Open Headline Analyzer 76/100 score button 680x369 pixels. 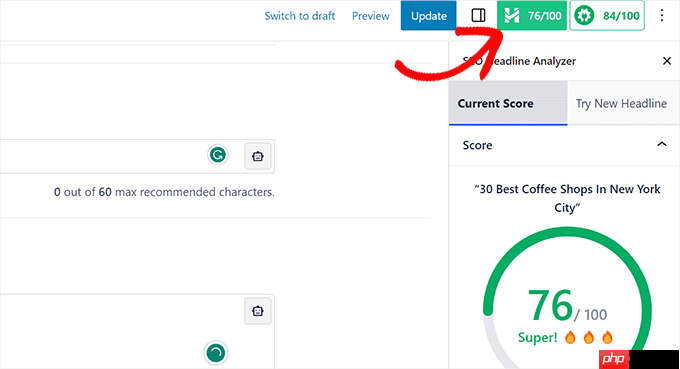pyautogui.click(x=532, y=16)
